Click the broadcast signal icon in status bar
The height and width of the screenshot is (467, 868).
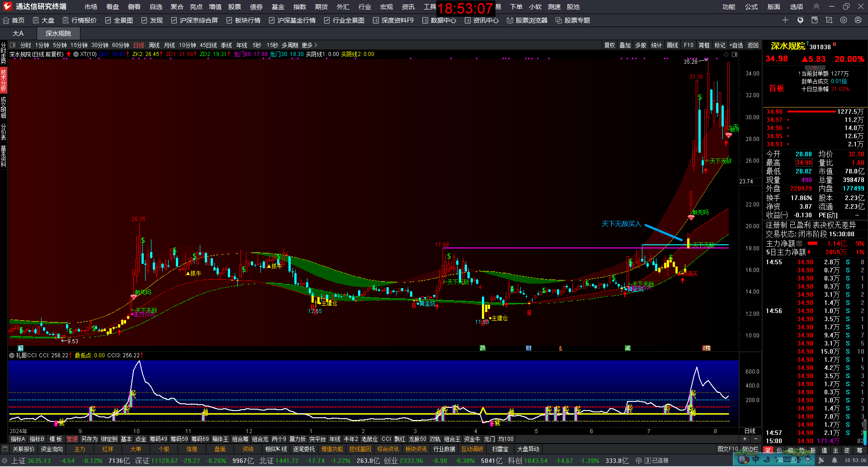[639, 461]
